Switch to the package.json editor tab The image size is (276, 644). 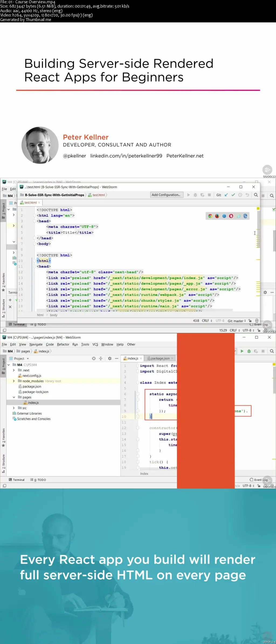click(x=160, y=359)
